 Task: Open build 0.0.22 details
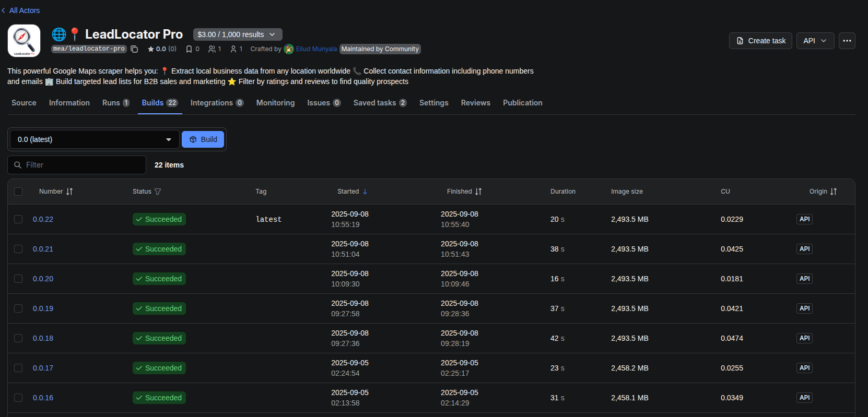pos(43,219)
